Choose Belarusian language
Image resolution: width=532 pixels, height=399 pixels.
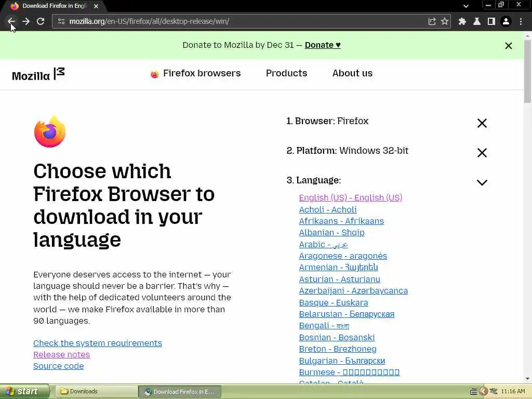[347, 314]
